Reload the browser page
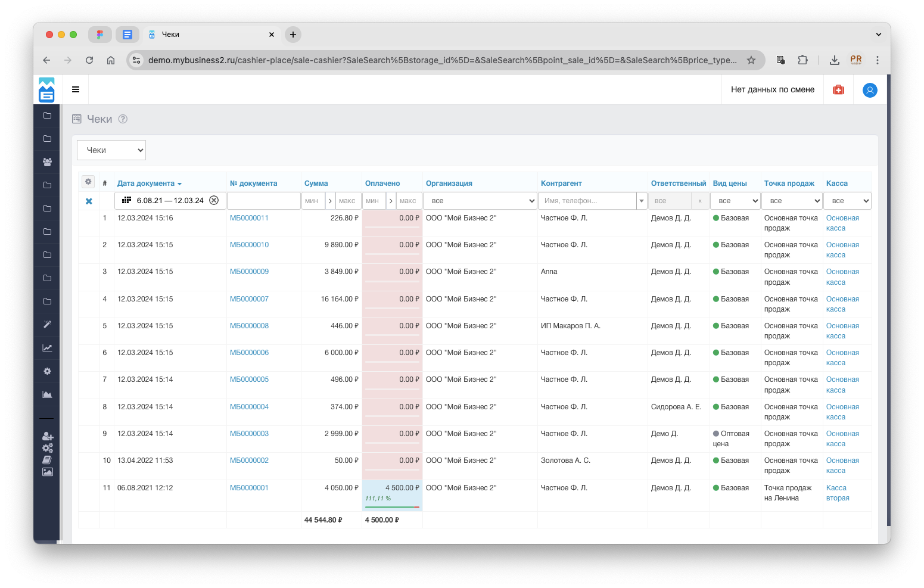This screenshot has height=588, width=924. pos(89,60)
